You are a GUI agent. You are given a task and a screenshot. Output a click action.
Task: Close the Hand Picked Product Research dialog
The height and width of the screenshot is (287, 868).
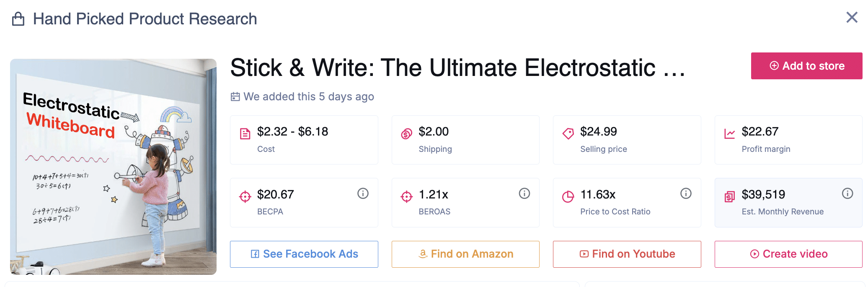click(852, 17)
